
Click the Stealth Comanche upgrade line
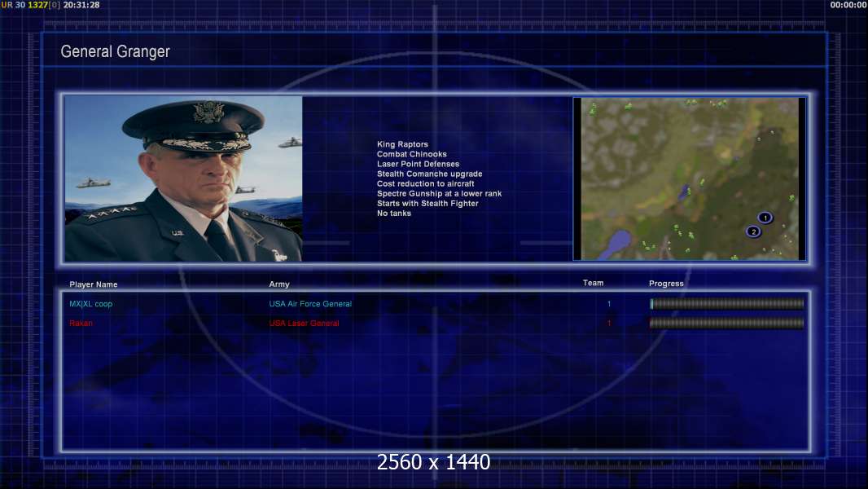[430, 174]
